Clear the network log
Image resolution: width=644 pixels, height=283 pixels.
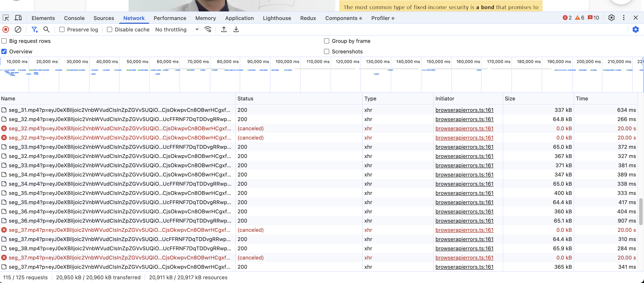coord(18,29)
